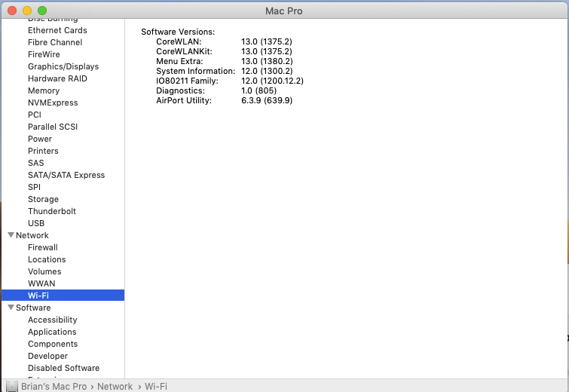Click System Information value 12.0 (1300.2)
569x392 pixels.
pyautogui.click(x=267, y=71)
